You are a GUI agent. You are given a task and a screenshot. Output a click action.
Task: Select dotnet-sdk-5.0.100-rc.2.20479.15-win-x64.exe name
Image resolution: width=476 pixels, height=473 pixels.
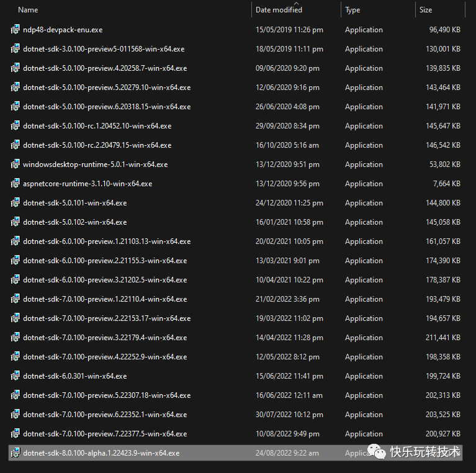click(x=97, y=145)
